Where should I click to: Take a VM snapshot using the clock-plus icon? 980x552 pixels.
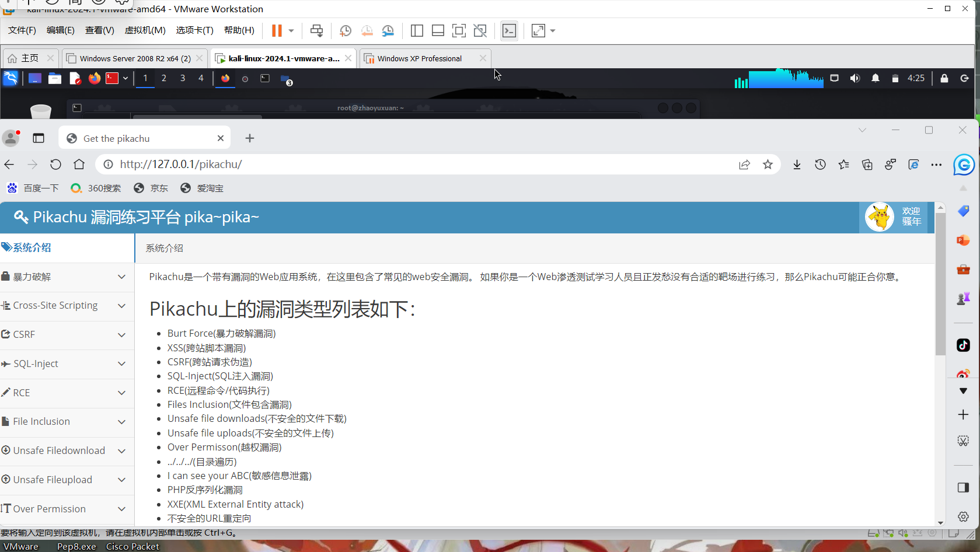[x=346, y=30]
